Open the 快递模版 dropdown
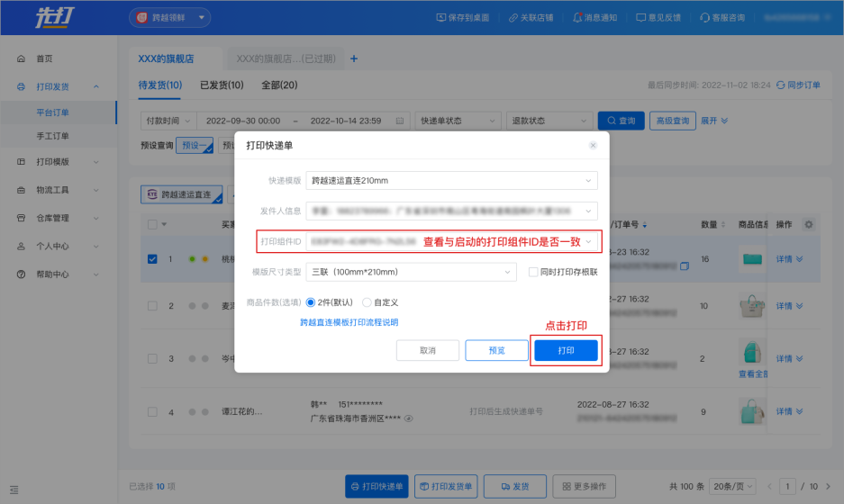 coord(451,181)
